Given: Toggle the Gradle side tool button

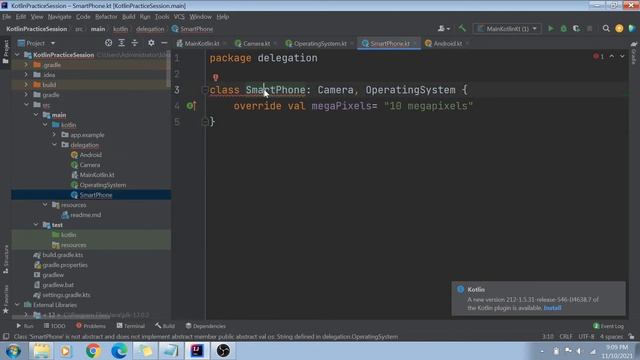Looking at the screenshot, I should (634, 53).
